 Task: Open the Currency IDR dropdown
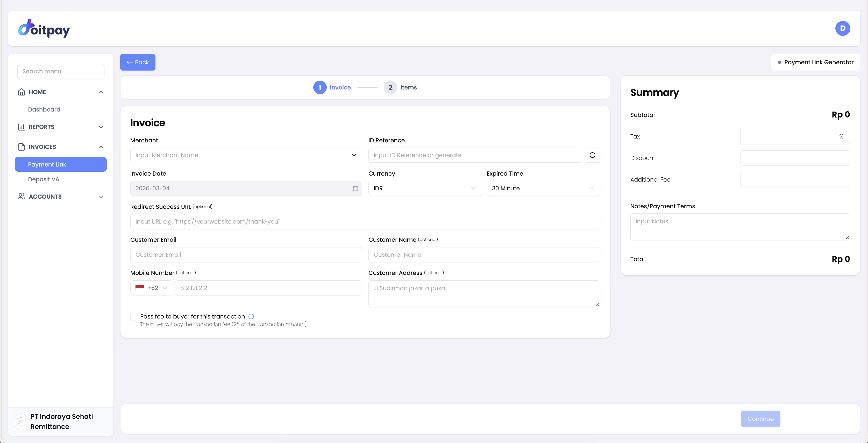pyautogui.click(x=425, y=189)
